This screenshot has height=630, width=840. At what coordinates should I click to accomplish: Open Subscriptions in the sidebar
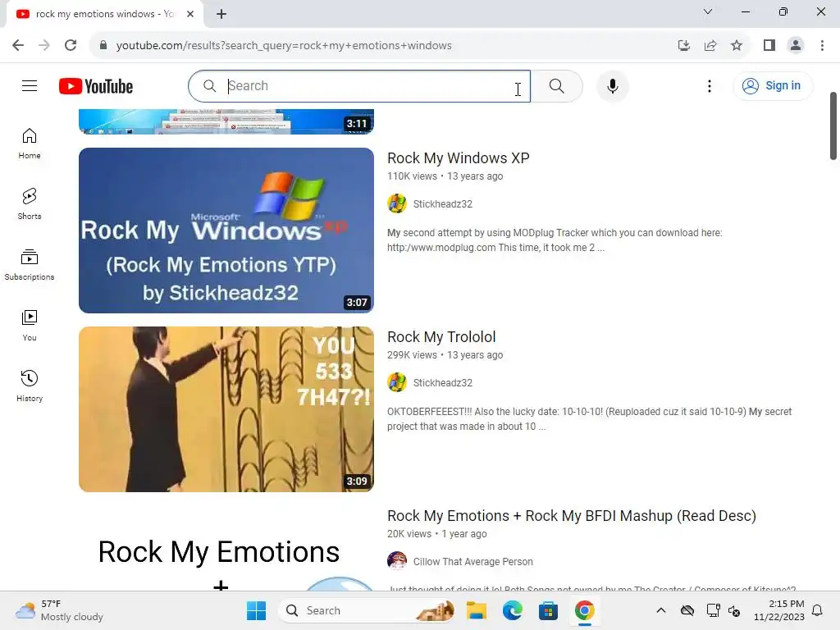30,265
